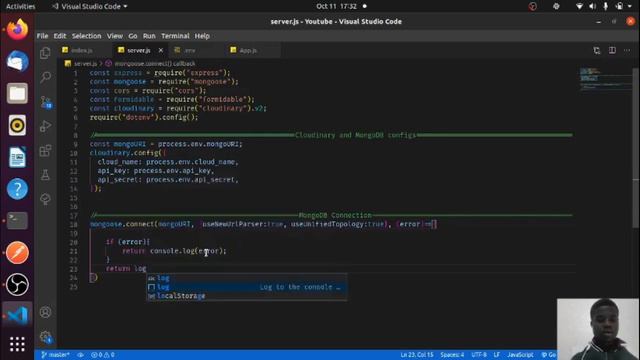Open errors and warnings problems indicator

coord(102,355)
